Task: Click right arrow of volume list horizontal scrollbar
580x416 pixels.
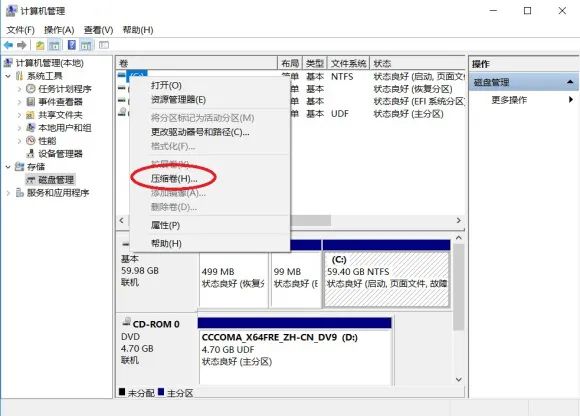Action: pos(459,220)
